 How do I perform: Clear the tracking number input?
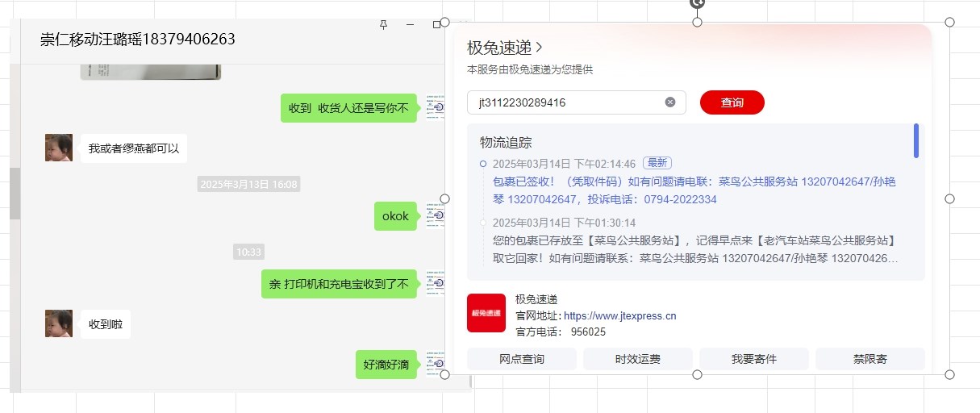click(x=670, y=102)
